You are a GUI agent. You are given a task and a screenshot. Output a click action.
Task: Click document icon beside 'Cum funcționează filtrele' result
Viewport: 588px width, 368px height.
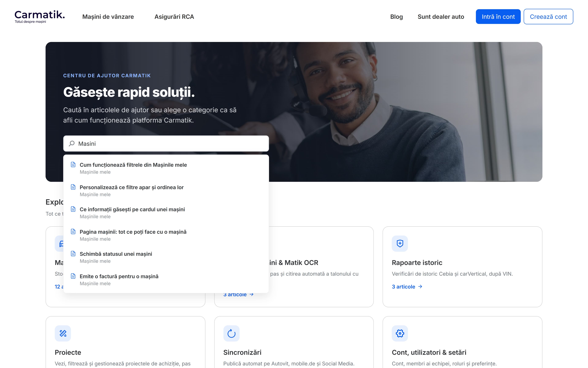(x=73, y=165)
